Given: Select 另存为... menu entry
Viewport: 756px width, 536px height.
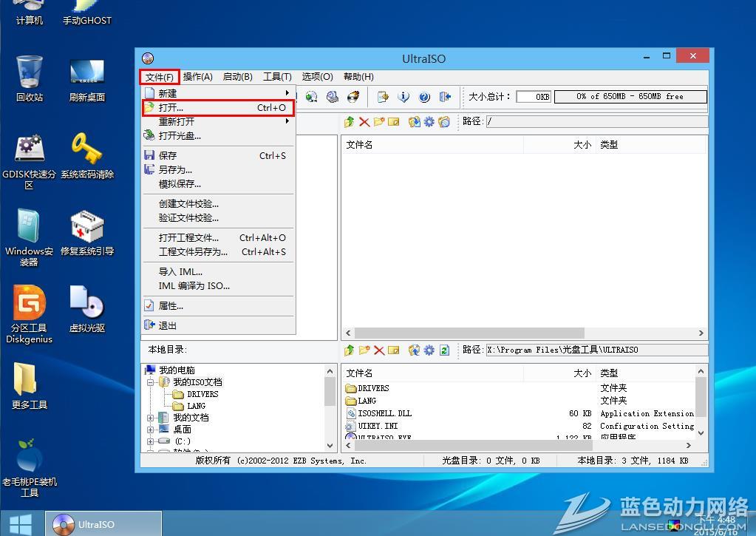Looking at the screenshot, I should (x=175, y=170).
